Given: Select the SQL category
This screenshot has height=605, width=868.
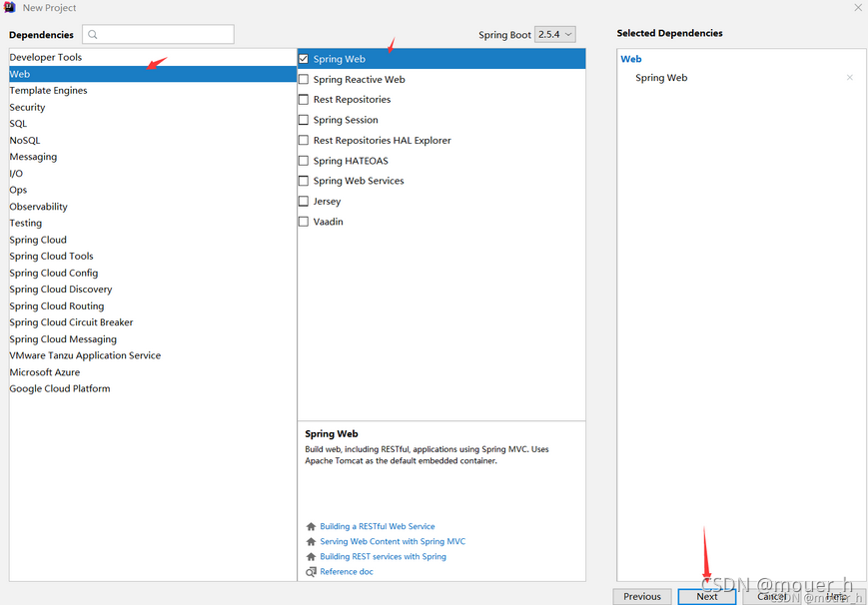Looking at the screenshot, I should [x=153, y=124].
